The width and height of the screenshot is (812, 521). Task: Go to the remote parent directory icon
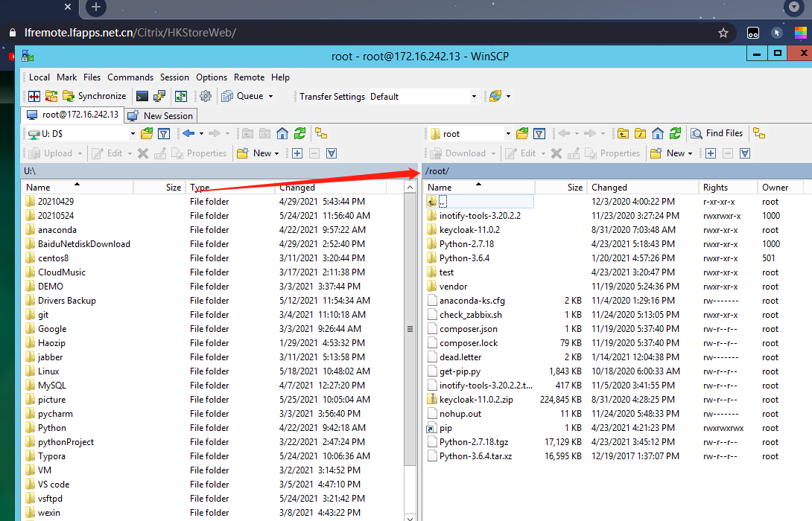coord(623,134)
